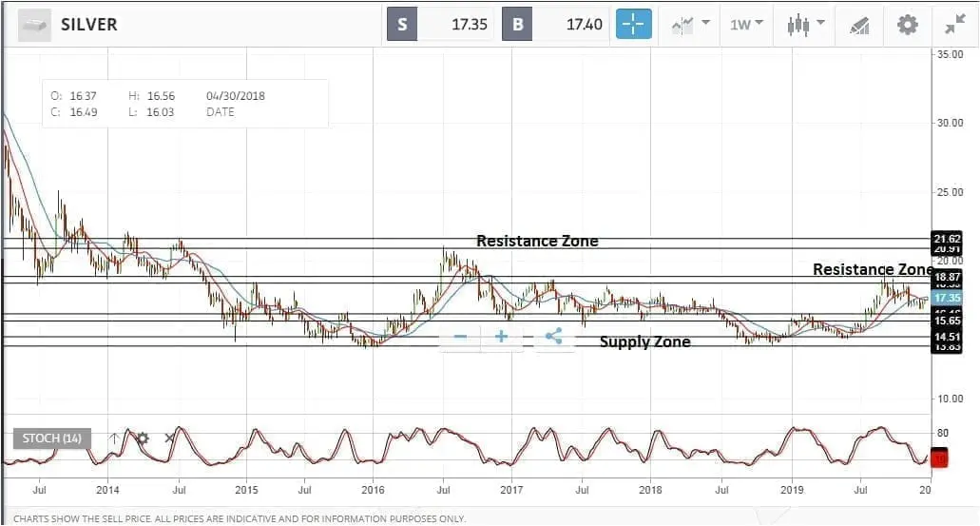Select the buy price value 17.40
Viewport: 980px width, 526px height.
(584, 25)
